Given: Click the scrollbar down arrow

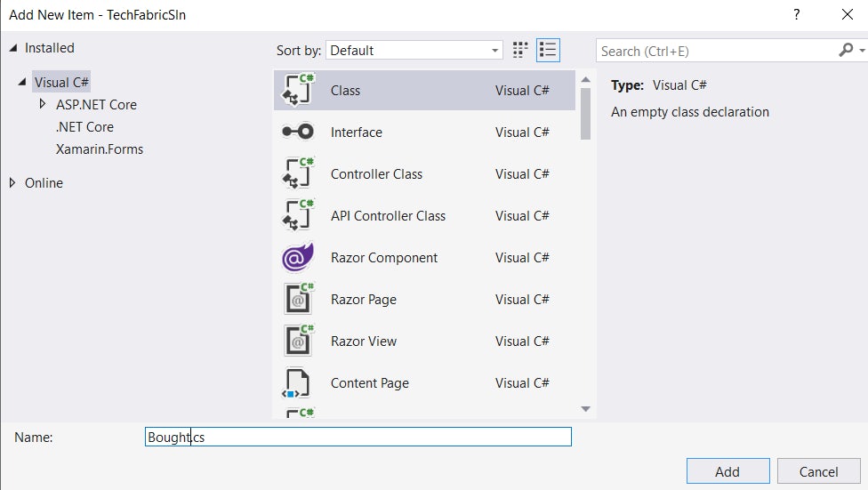Looking at the screenshot, I should pos(586,409).
